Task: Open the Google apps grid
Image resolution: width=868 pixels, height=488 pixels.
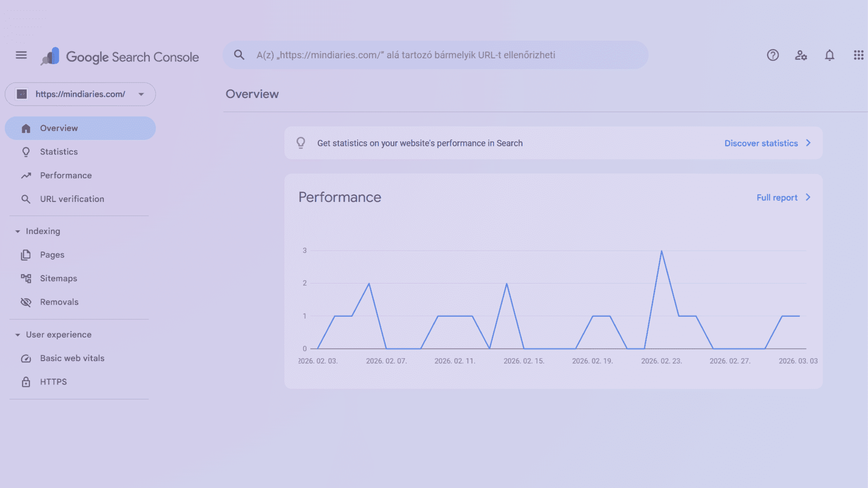Action: [859, 55]
